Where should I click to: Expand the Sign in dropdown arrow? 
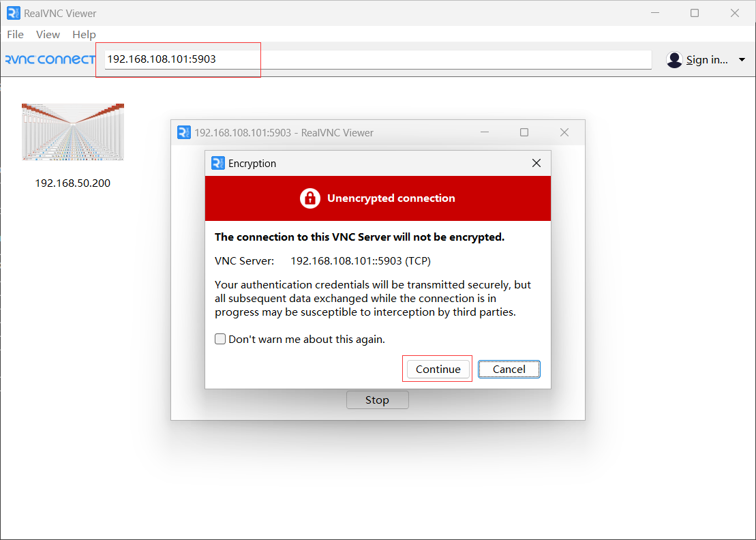pos(742,60)
